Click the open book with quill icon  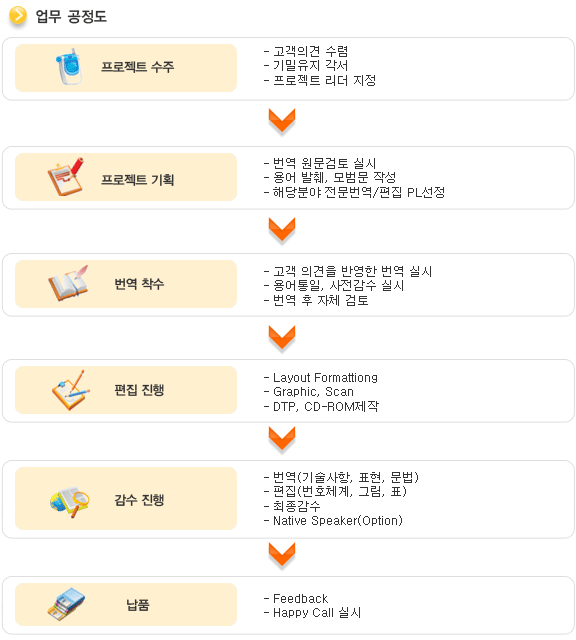(x=68, y=283)
